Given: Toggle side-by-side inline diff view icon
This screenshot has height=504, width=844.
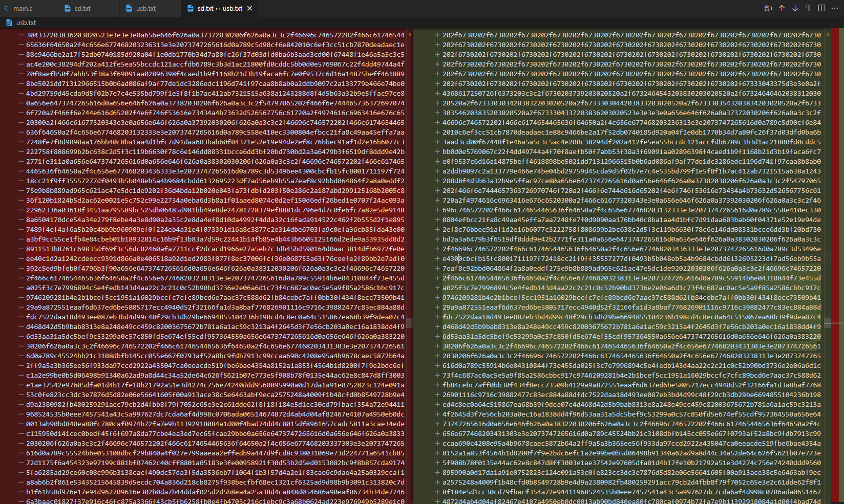Looking at the screenshot, I should click(821, 8).
